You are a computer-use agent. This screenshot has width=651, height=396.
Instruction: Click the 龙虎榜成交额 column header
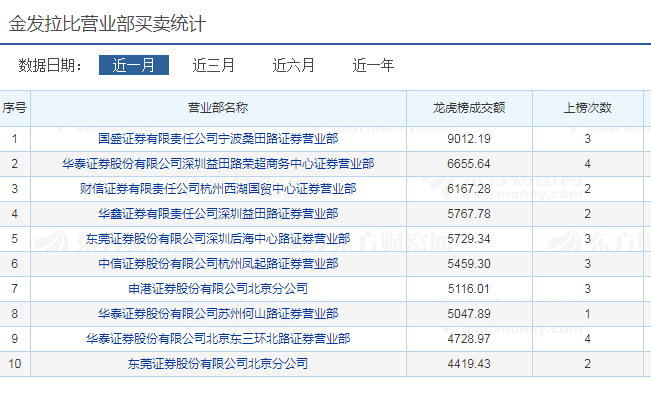(x=469, y=108)
